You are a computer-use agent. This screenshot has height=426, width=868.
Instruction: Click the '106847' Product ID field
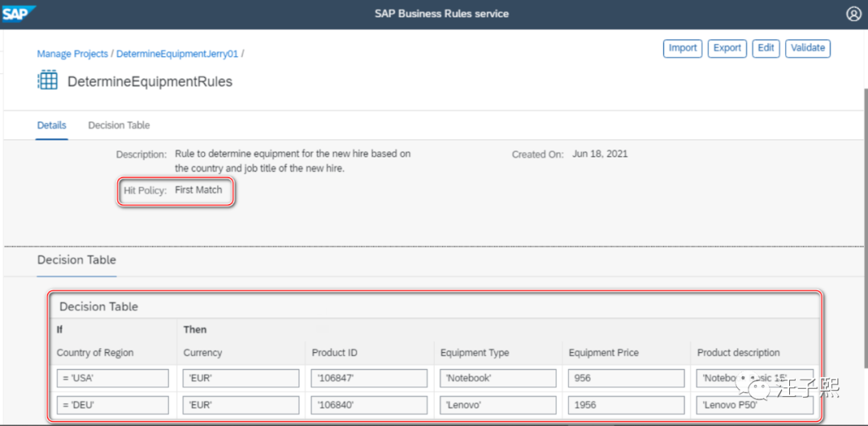(x=369, y=379)
